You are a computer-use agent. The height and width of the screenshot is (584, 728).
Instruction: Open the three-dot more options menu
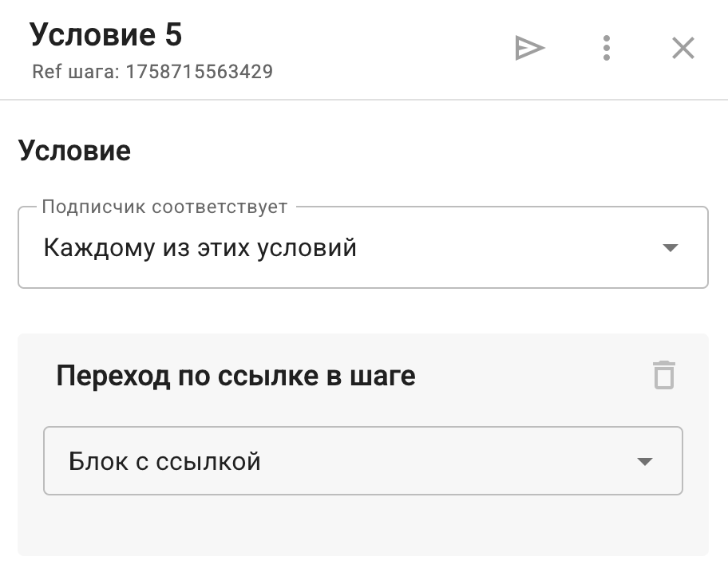607,49
